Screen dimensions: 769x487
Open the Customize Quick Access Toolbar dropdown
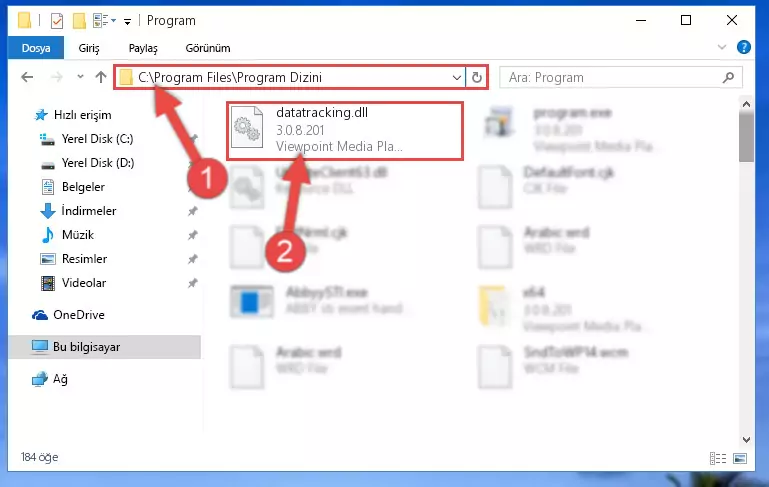pyautogui.click(x=127, y=22)
